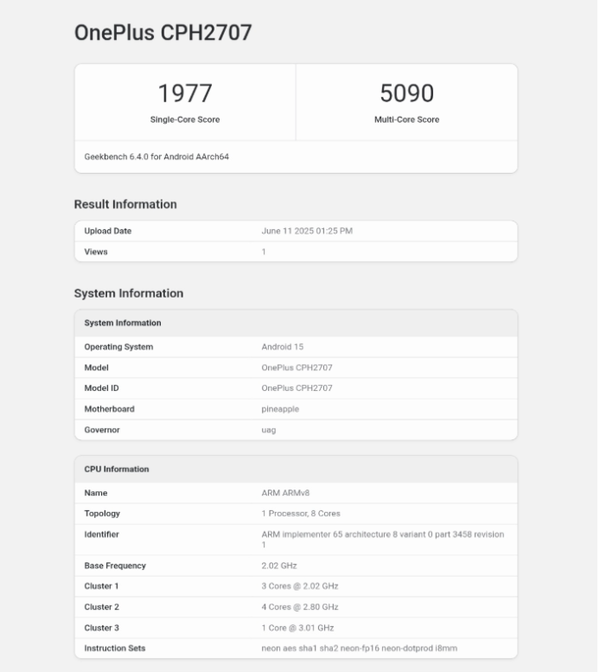Select the OnePlus CPH2707 page title
Viewport: 600px width, 672px height.
click(x=163, y=33)
